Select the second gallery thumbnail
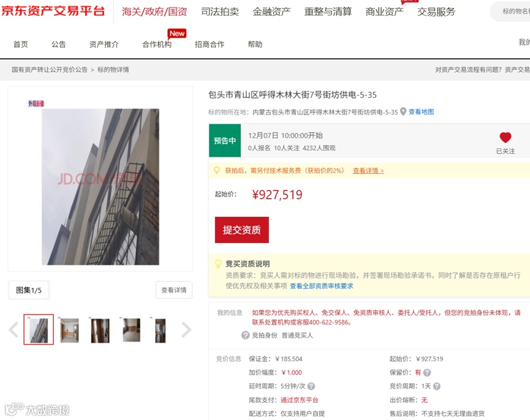The image size is (530, 420). [69, 330]
